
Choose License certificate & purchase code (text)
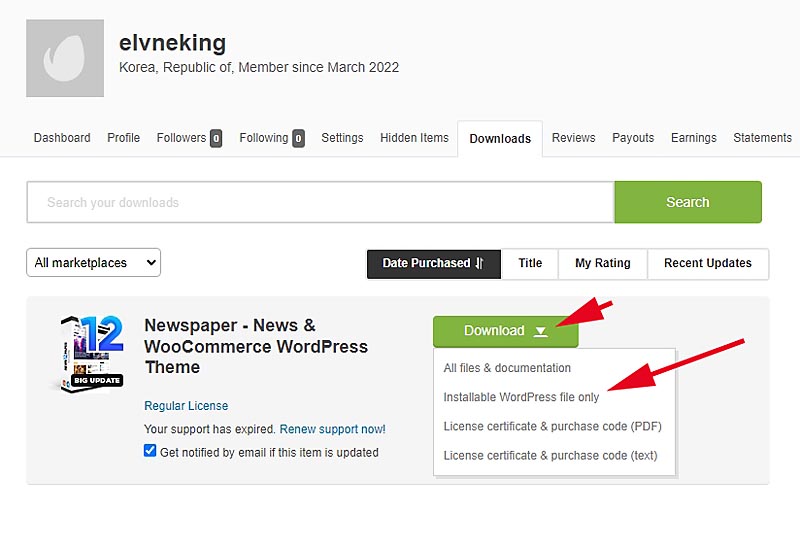coord(551,455)
